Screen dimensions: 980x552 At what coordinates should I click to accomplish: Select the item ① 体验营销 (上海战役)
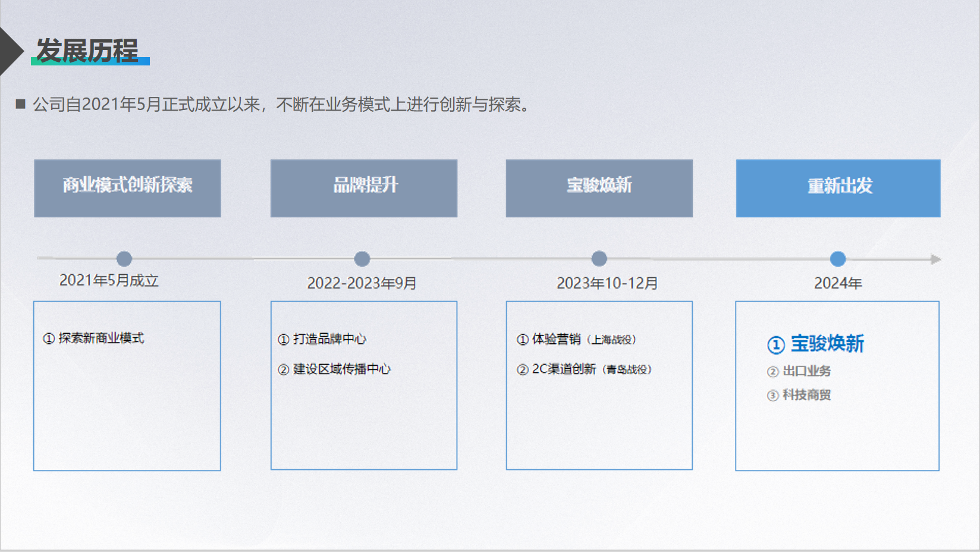pos(577,339)
